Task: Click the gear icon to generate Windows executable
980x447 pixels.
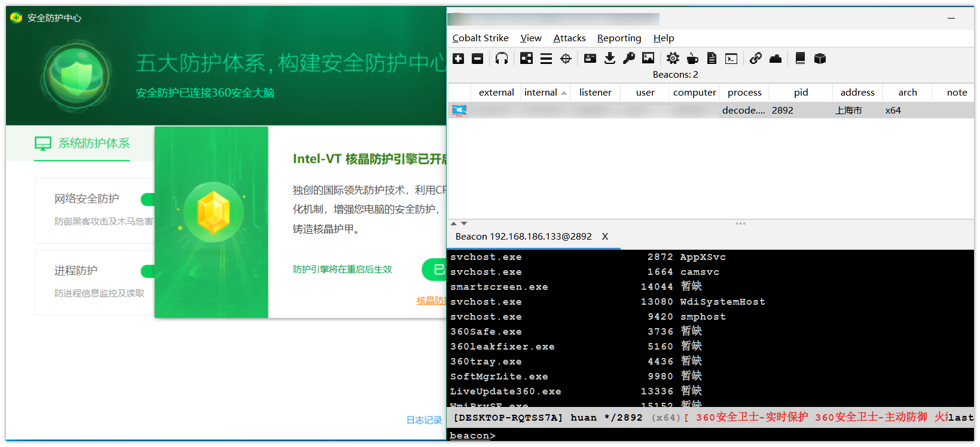Action: [x=673, y=59]
